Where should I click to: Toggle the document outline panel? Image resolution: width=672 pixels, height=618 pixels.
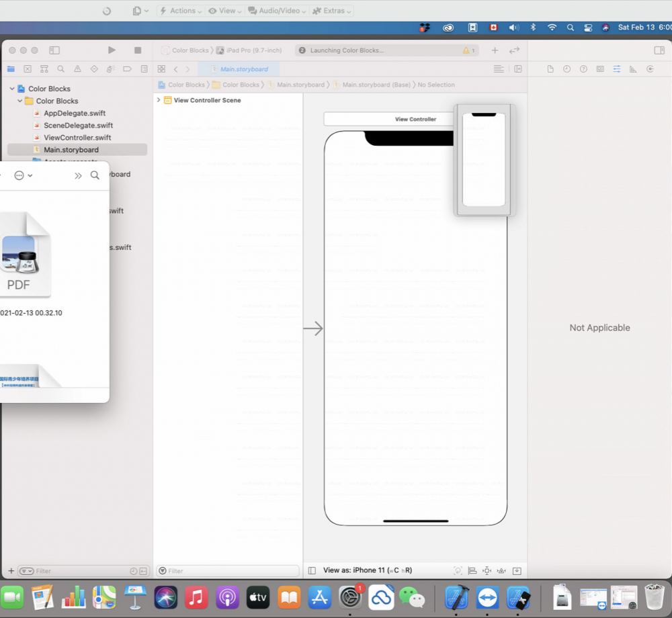pyautogui.click(x=312, y=570)
